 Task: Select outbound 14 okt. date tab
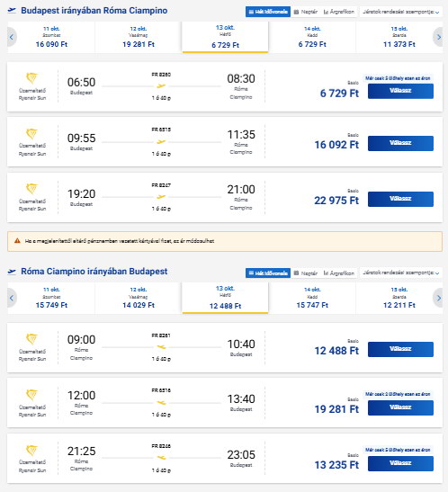click(312, 37)
